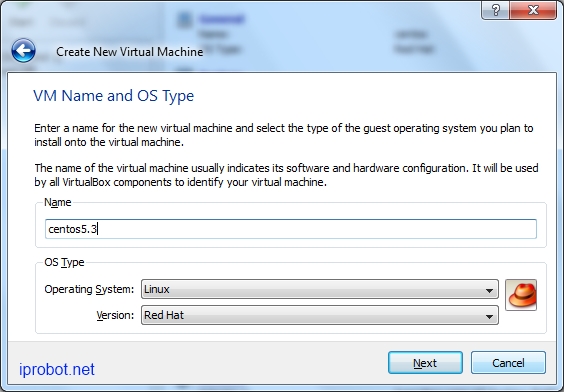
Task: Click the Red Hat OS type icon
Action: tap(521, 295)
